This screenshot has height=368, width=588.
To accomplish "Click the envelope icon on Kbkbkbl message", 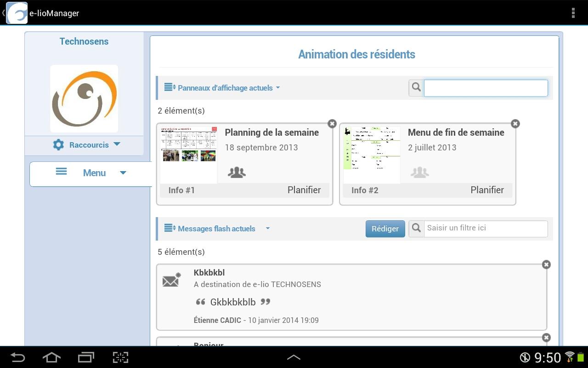I will click(x=172, y=280).
